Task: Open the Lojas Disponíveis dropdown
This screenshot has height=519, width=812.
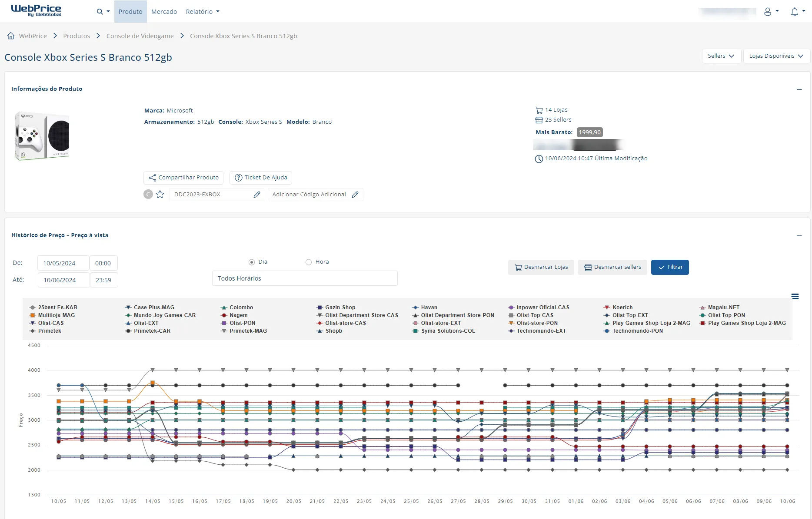Action: 776,56
